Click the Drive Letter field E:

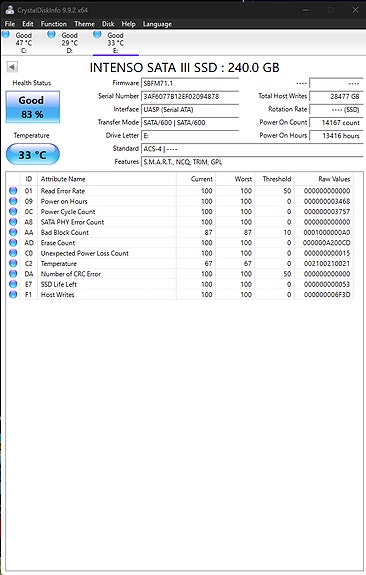coord(190,136)
